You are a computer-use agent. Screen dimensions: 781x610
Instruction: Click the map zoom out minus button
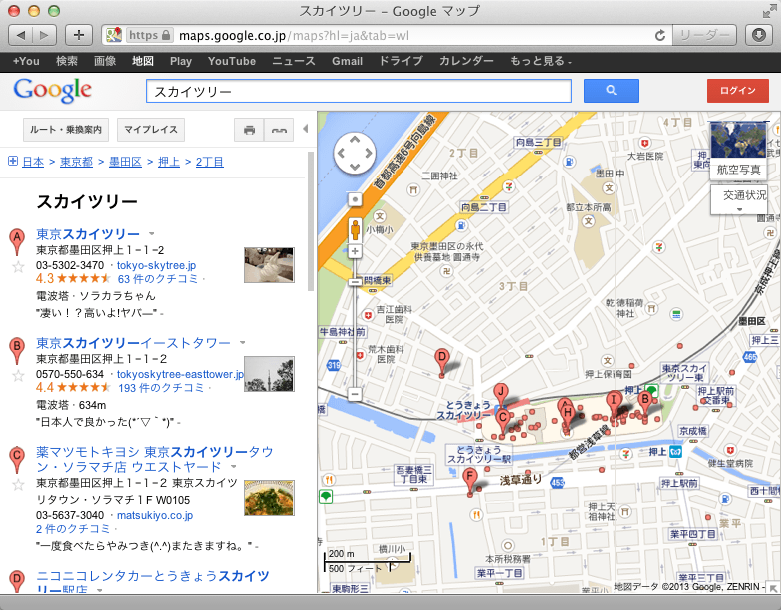point(355,394)
